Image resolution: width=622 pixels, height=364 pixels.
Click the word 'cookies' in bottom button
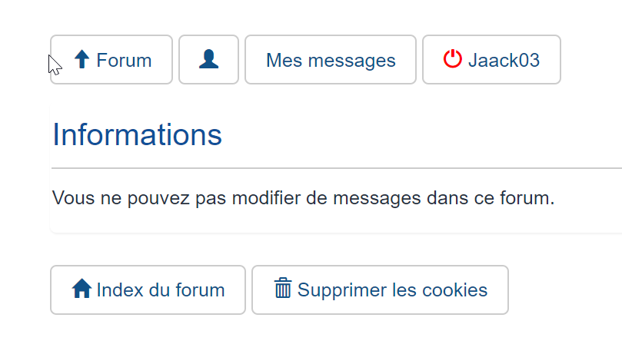point(459,290)
